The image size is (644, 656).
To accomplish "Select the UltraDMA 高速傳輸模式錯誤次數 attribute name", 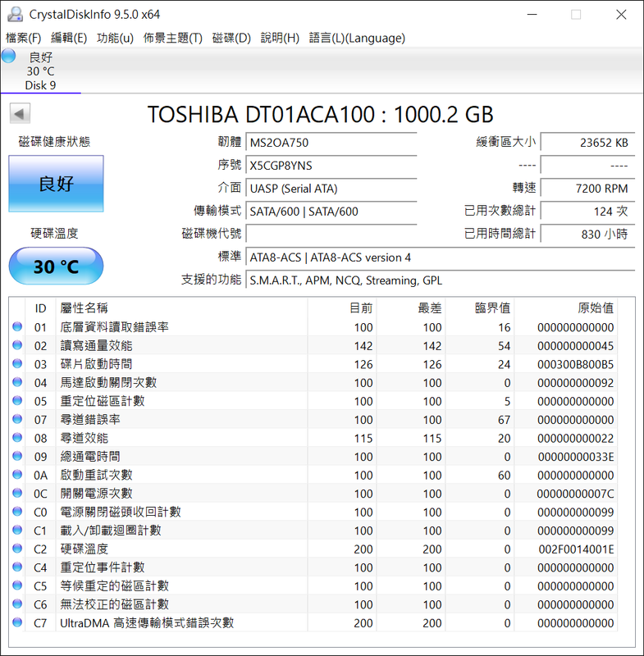I will [x=147, y=623].
